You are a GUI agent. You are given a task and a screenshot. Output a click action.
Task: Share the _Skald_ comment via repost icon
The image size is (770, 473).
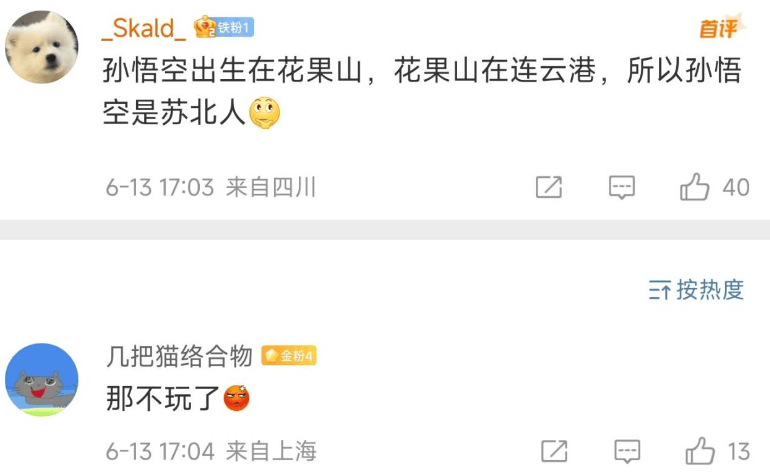click(x=549, y=187)
